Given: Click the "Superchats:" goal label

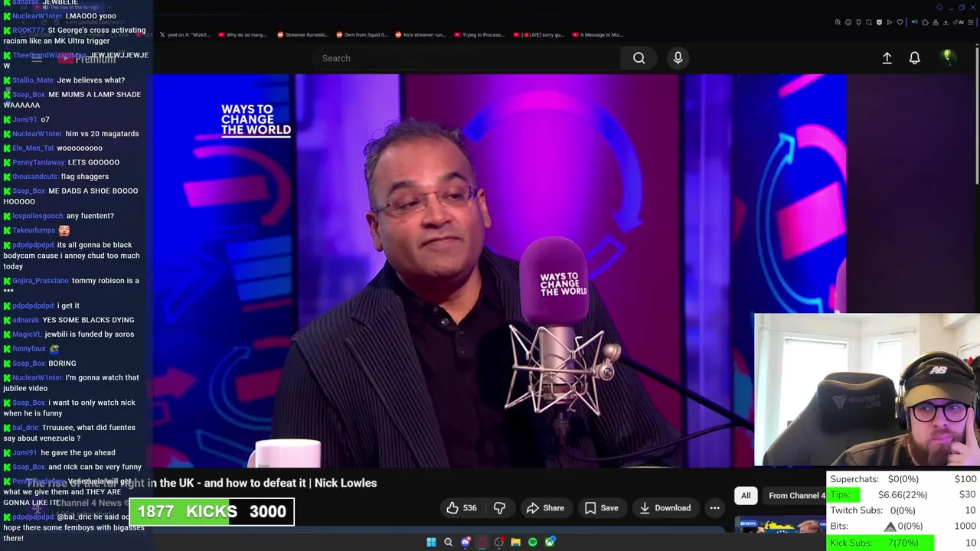Looking at the screenshot, I should [854, 479].
